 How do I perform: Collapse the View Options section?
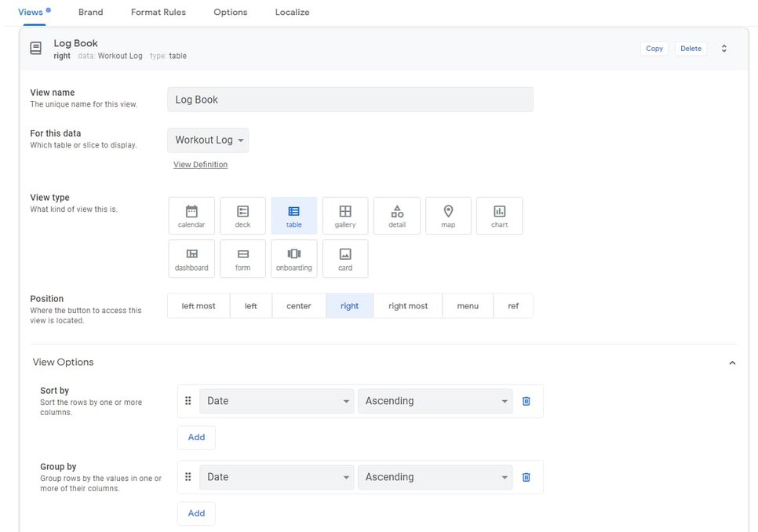[x=732, y=363]
